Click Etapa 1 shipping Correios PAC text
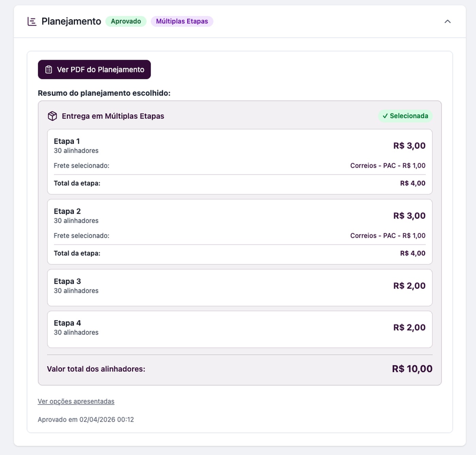The image size is (476, 455). (388, 166)
